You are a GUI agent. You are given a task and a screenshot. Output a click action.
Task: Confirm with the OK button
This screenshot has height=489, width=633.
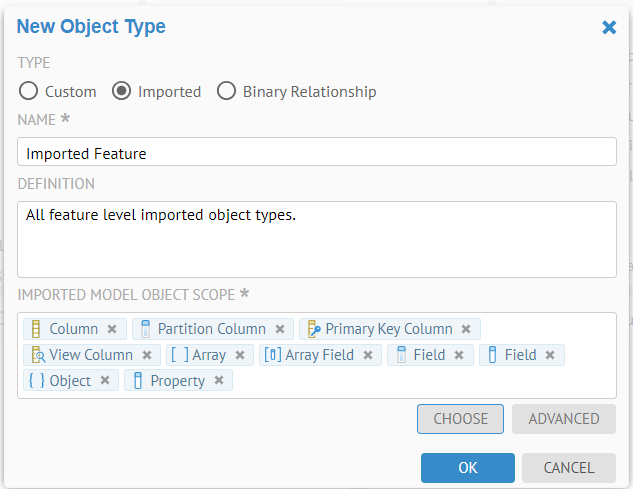click(467, 468)
